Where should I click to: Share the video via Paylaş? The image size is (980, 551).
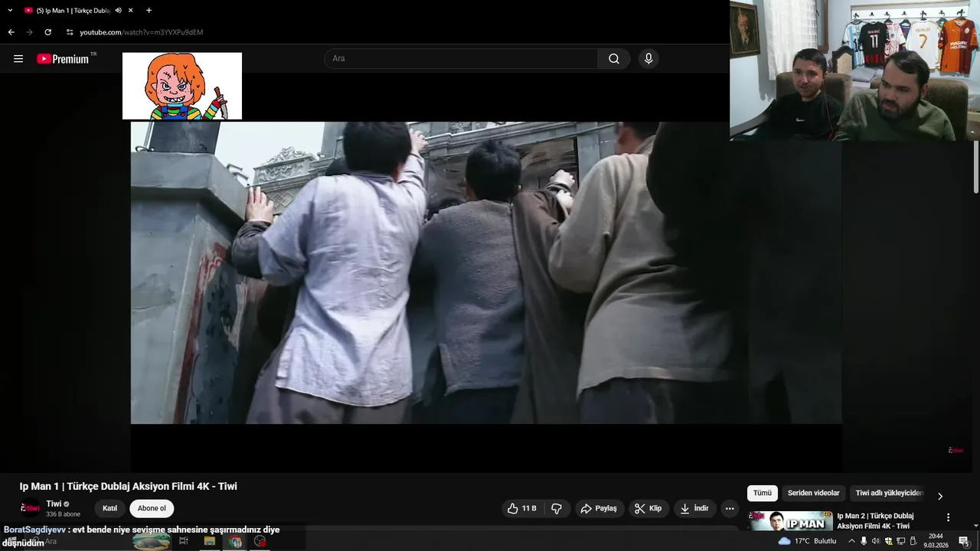(598, 508)
